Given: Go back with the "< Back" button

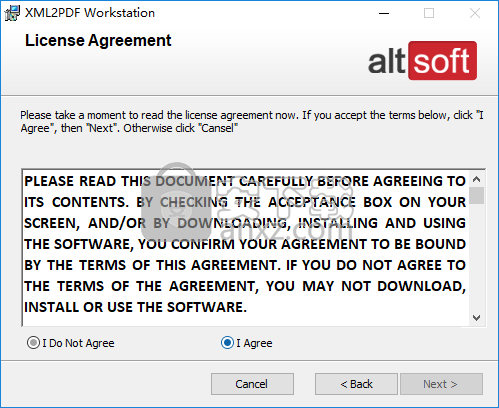Looking at the screenshot, I should (356, 384).
